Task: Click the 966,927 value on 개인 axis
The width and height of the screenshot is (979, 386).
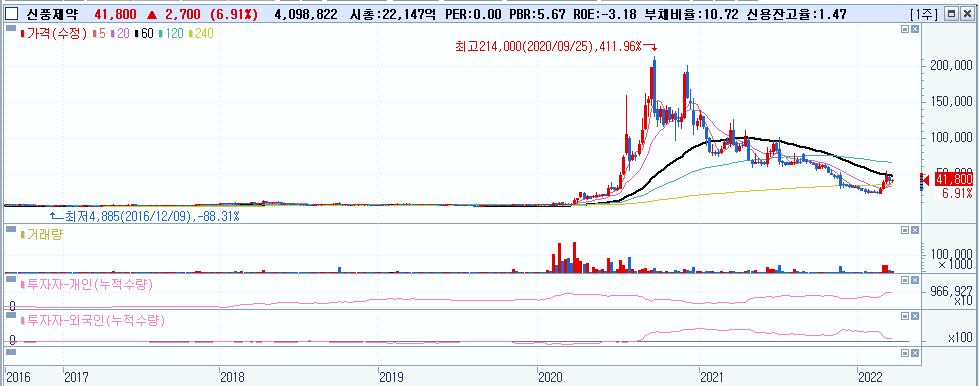Action: point(951,292)
